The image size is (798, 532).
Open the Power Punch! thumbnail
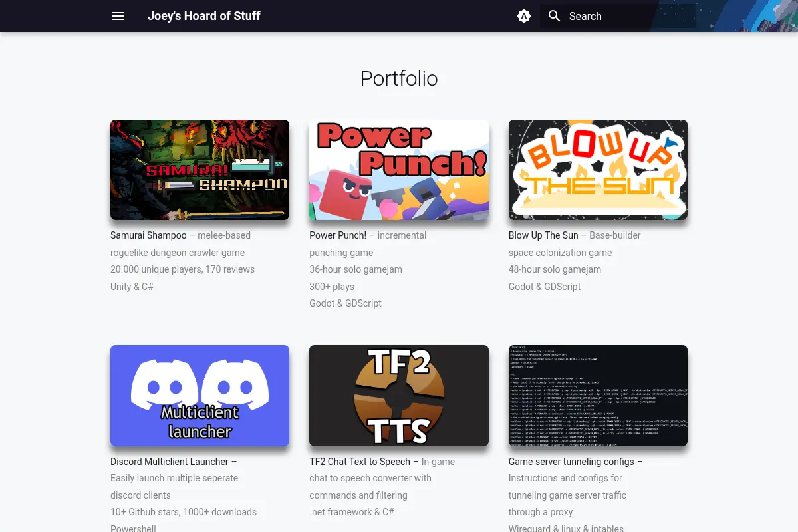pos(399,170)
